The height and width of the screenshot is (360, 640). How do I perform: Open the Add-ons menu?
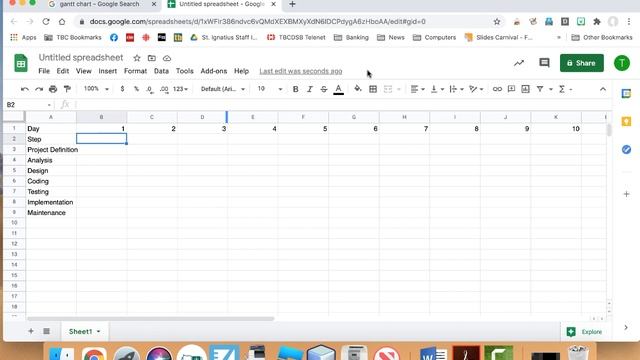click(213, 71)
